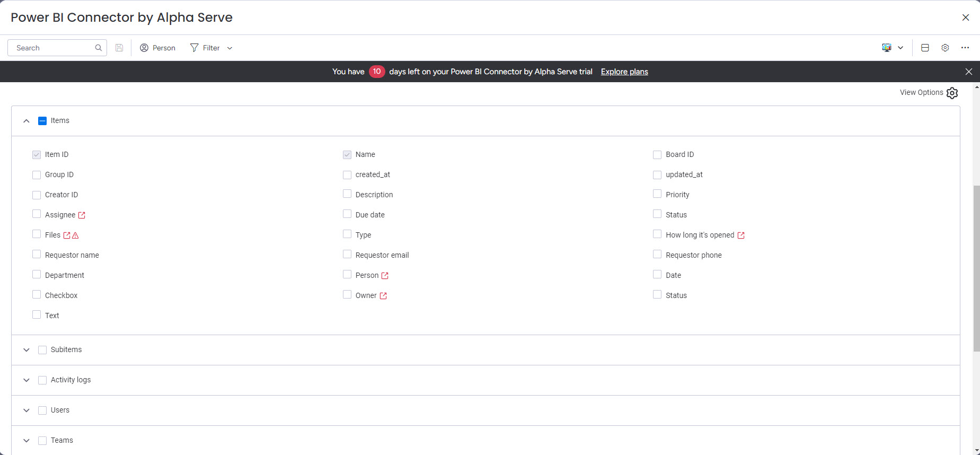Toggle the Items group checkbox

[42, 121]
